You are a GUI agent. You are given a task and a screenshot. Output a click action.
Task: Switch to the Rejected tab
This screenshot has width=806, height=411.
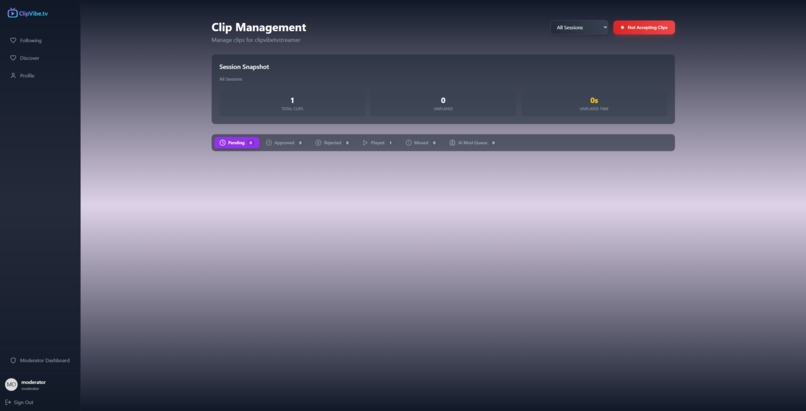(x=332, y=143)
